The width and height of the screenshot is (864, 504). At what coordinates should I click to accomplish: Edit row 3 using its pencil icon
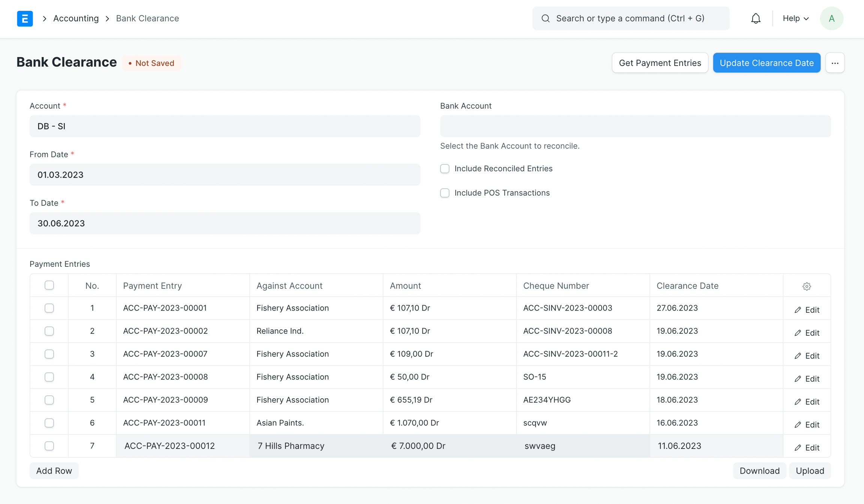[x=798, y=356]
